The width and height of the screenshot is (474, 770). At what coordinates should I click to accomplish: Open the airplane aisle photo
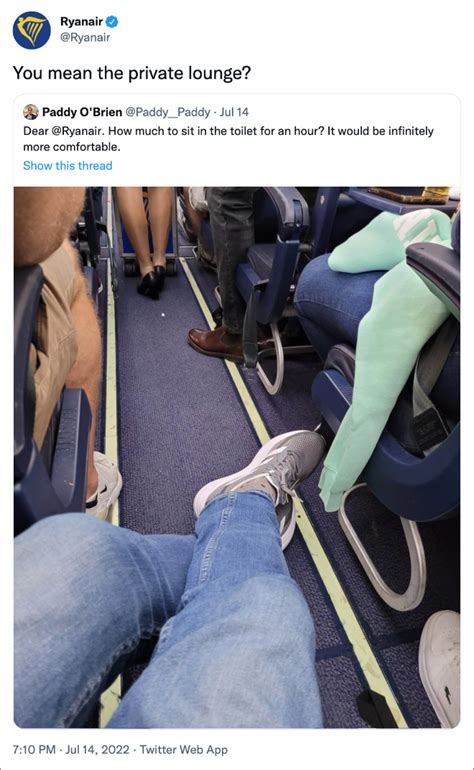(x=237, y=457)
